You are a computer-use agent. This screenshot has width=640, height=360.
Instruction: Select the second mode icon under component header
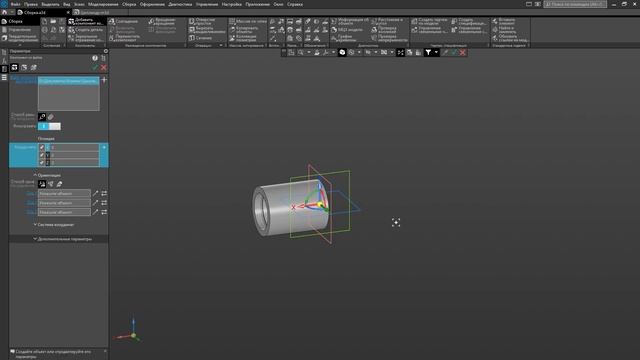[24, 67]
